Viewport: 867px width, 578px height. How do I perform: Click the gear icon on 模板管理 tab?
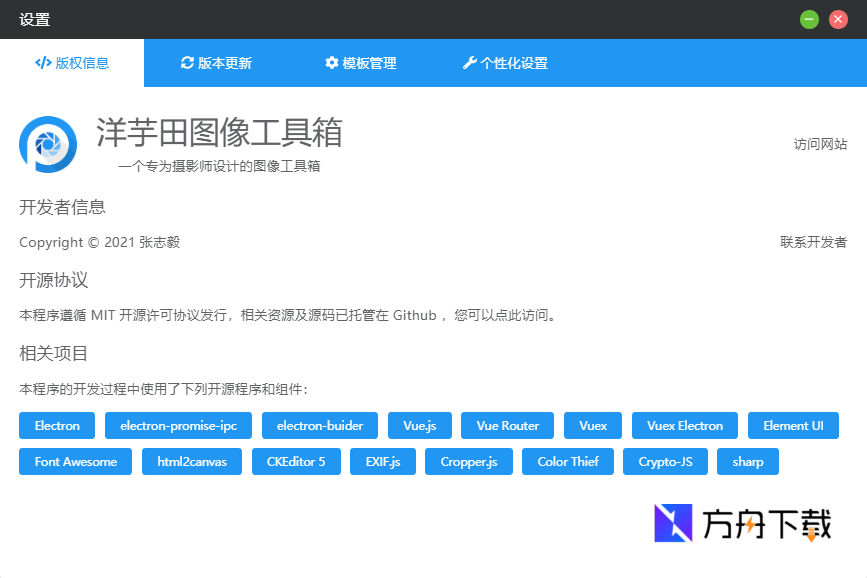point(331,62)
